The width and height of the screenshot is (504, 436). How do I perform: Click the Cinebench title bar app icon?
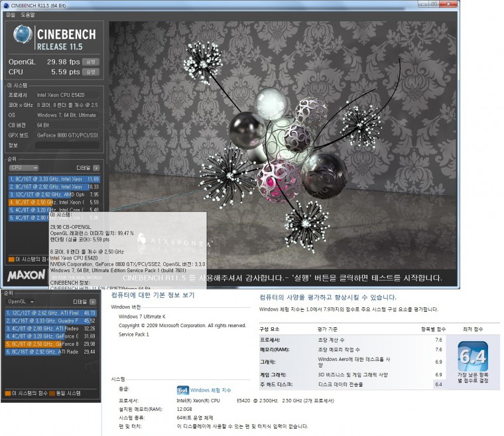coord(6,5)
